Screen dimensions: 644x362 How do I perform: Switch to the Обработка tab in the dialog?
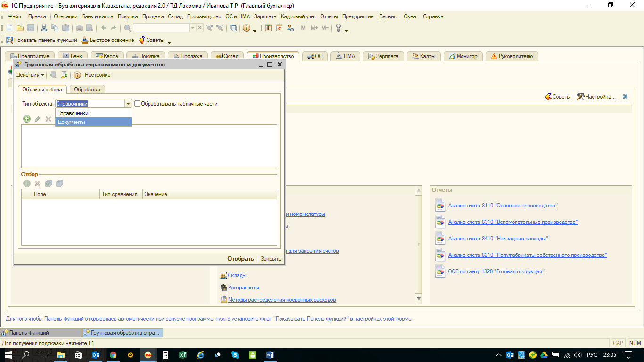[x=87, y=89]
